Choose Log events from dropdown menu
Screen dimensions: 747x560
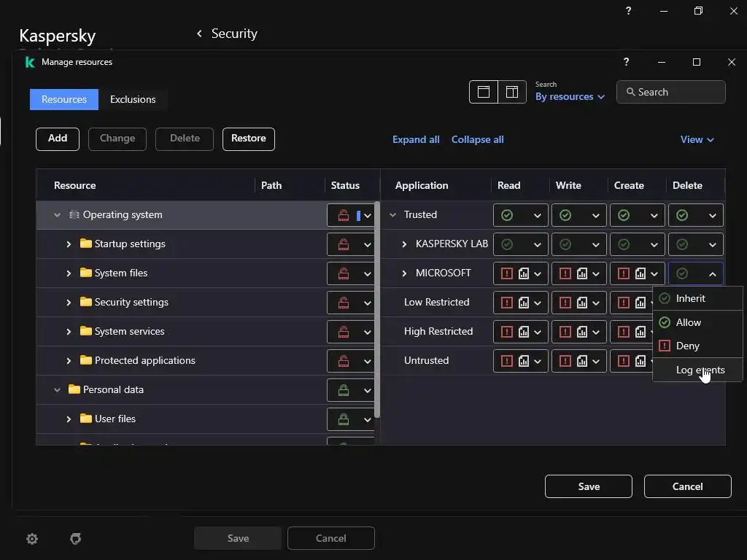pyautogui.click(x=697, y=370)
